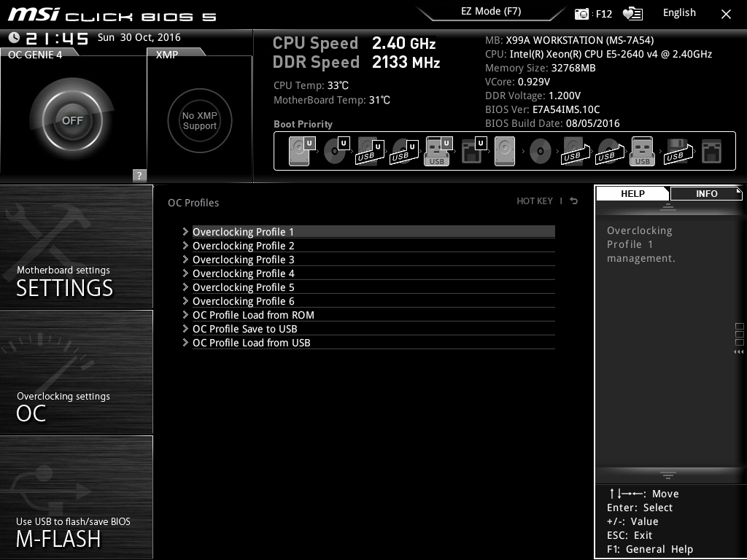Image resolution: width=747 pixels, height=560 pixels.
Task: Select the UEFI USB hard disk boot icon
Action: point(370,151)
